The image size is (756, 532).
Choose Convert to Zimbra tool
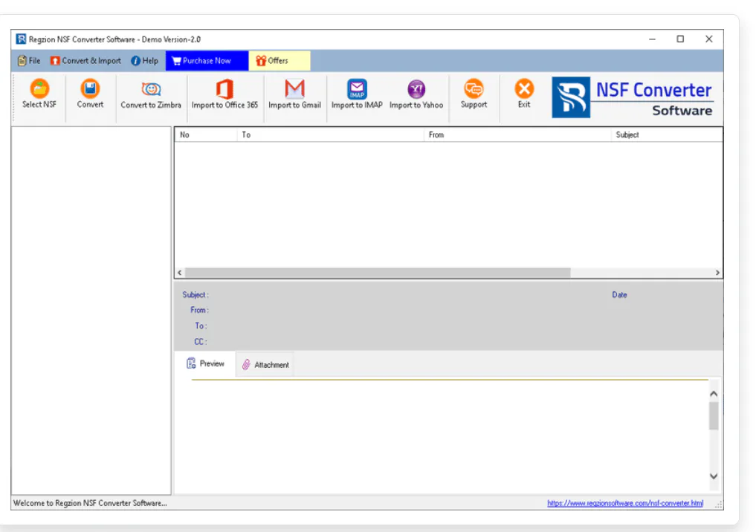coord(151,94)
